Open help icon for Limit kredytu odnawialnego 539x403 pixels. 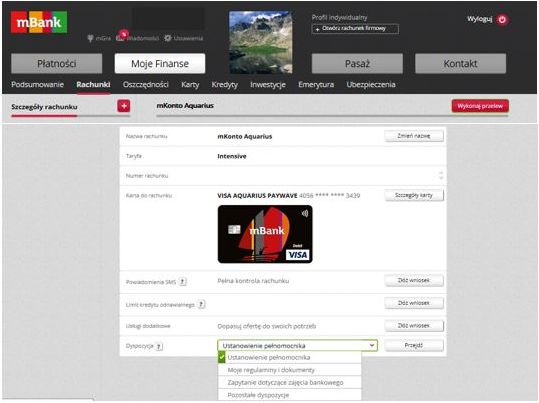pos(202,304)
